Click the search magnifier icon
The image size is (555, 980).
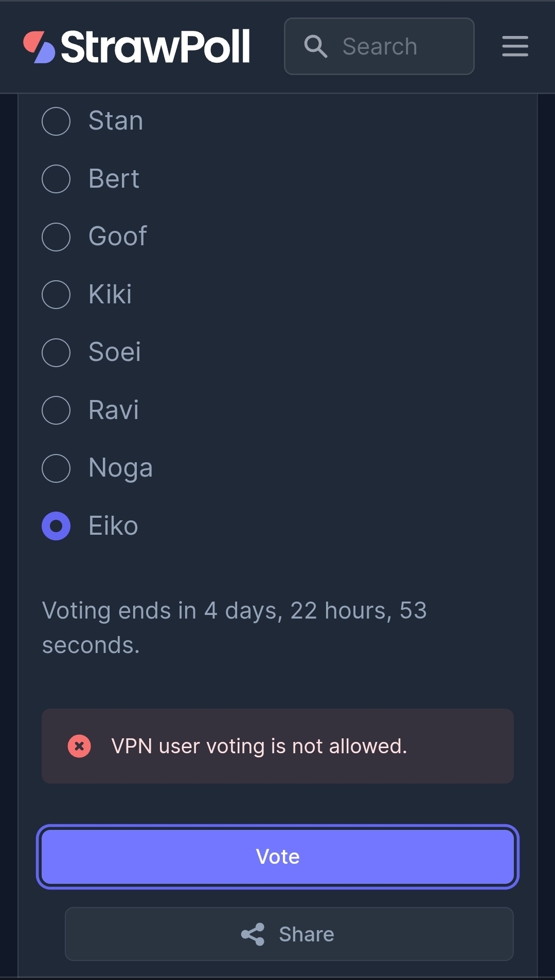[315, 46]
